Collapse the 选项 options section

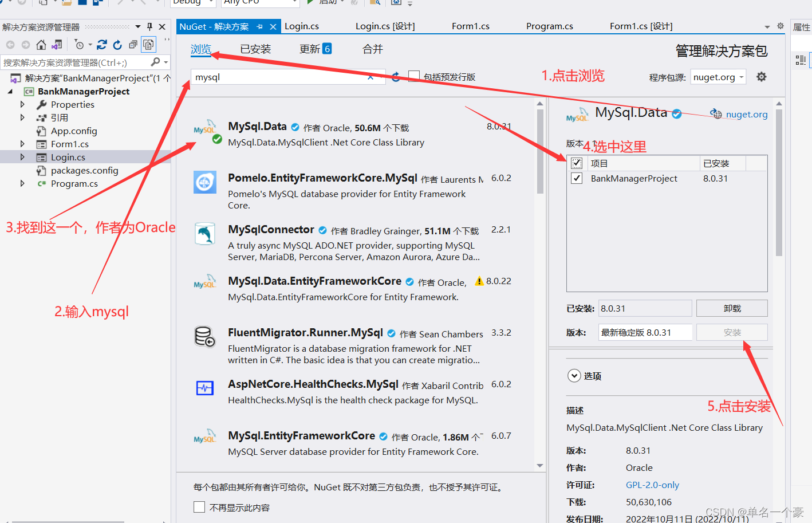click(x=574, y=376)
